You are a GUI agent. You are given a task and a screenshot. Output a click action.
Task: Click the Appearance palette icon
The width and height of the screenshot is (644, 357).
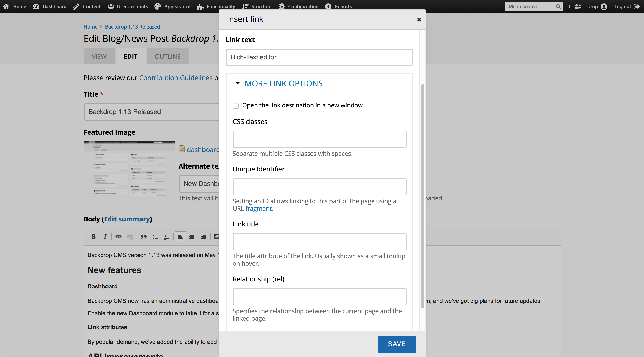tap(157, 6)
